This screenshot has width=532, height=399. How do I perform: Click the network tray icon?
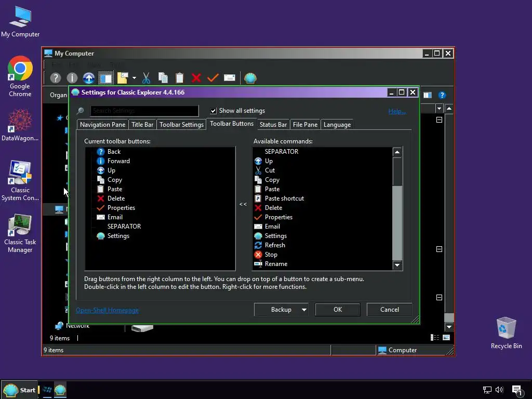click(x=487, y=390)
